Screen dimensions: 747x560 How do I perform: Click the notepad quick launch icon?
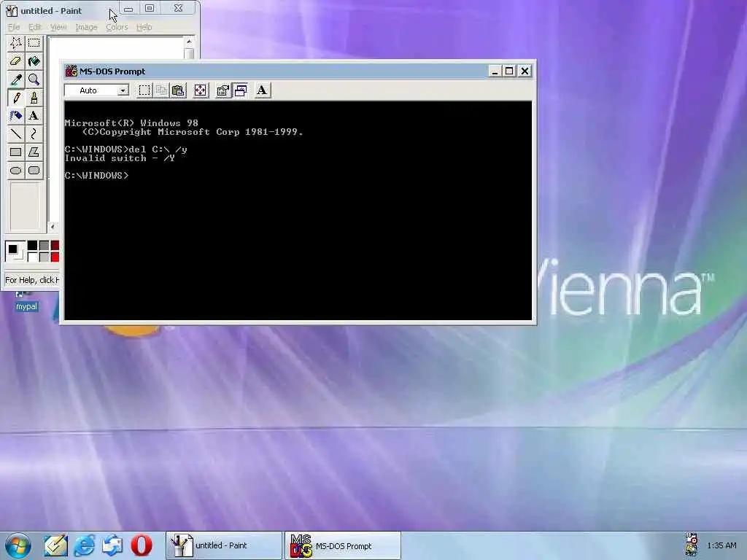tap(55, 545)
